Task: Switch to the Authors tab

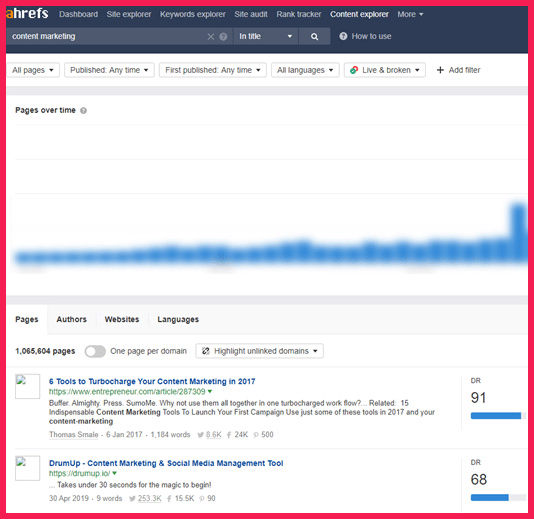Action: click(x=72, y=319)
